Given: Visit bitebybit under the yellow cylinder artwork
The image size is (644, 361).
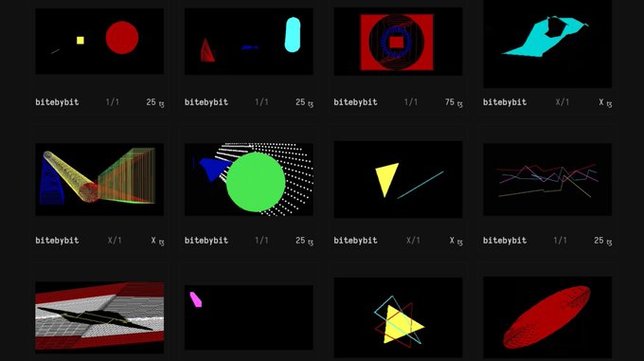Looking at the screenshot, I should point(57,241).
